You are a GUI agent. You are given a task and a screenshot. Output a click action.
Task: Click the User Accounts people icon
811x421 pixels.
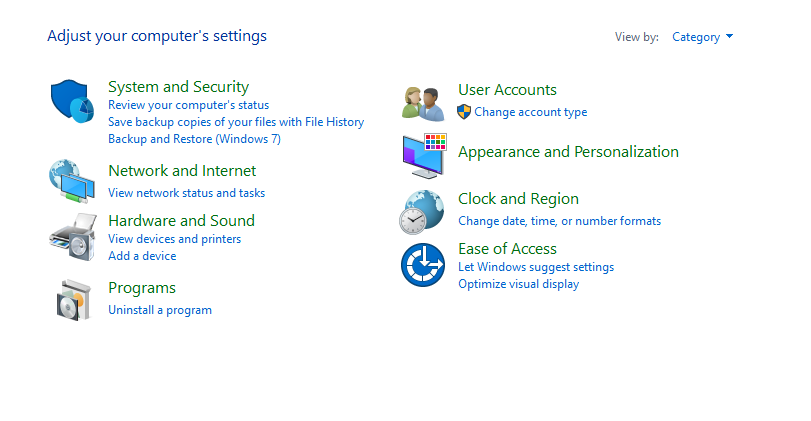pyautogui.click(x=423, y=103)
